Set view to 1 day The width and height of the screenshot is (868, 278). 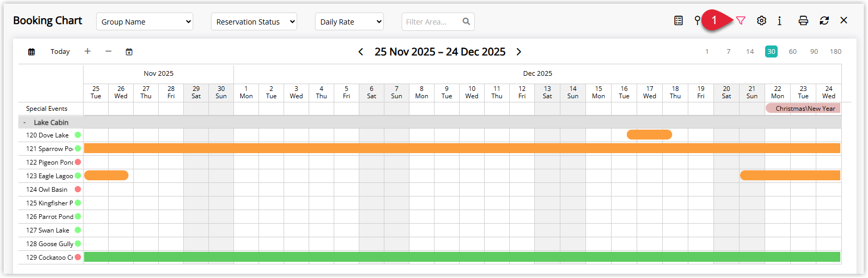[x=707, y=51]
